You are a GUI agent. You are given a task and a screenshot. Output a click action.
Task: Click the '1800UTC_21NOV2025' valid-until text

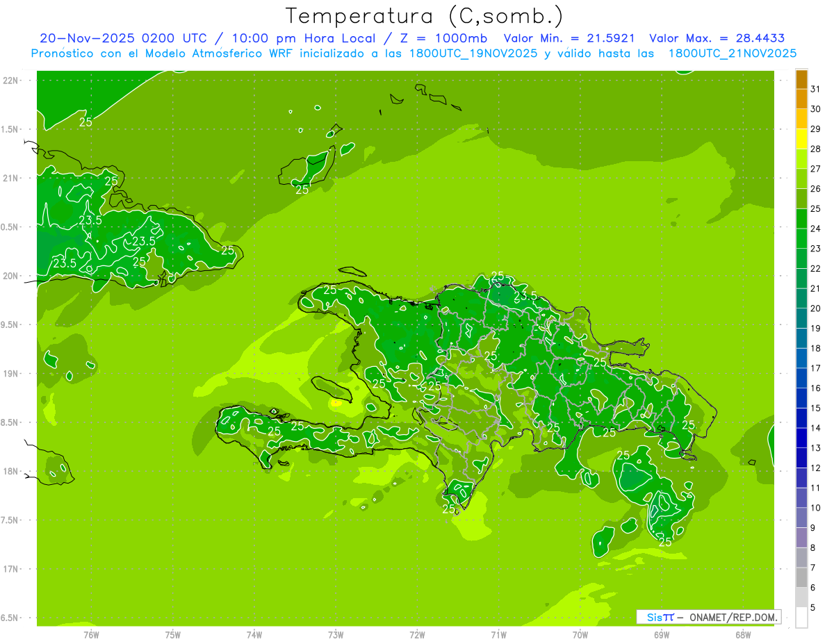point(732,53)
